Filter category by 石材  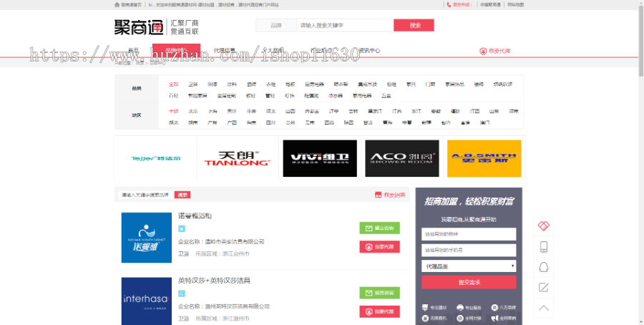click(x=173, y=96)
